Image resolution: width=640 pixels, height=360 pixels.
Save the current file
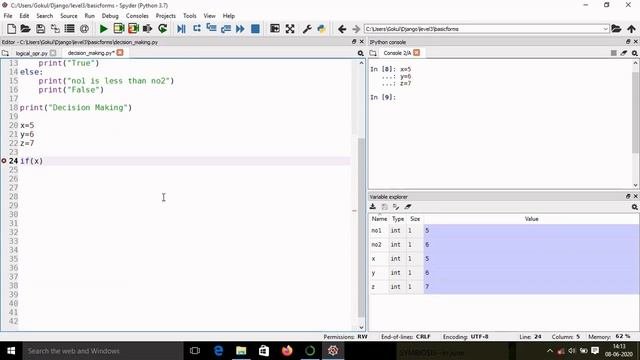click(40, 29)
